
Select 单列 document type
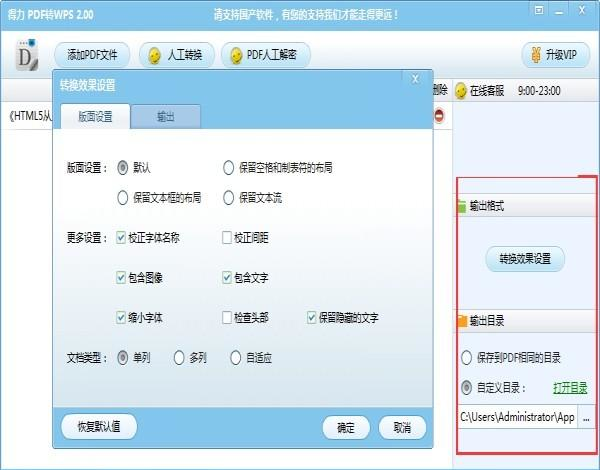pyautogui.click(x=122, y=358)
